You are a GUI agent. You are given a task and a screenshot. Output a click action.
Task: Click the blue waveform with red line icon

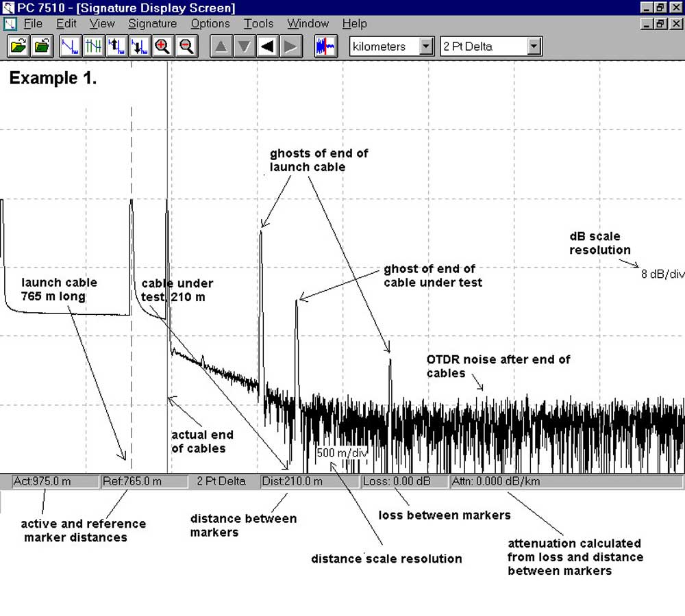pyautogui.click(x=326, y=47)
